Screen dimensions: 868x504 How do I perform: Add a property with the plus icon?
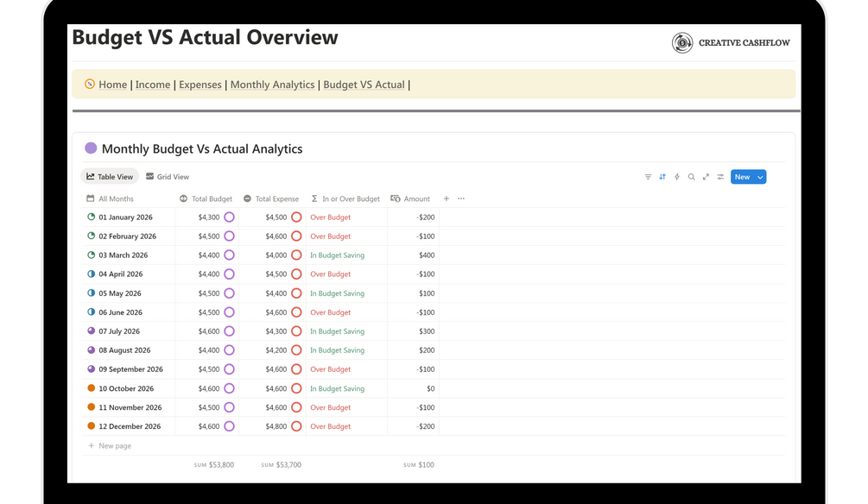(447, 198)
